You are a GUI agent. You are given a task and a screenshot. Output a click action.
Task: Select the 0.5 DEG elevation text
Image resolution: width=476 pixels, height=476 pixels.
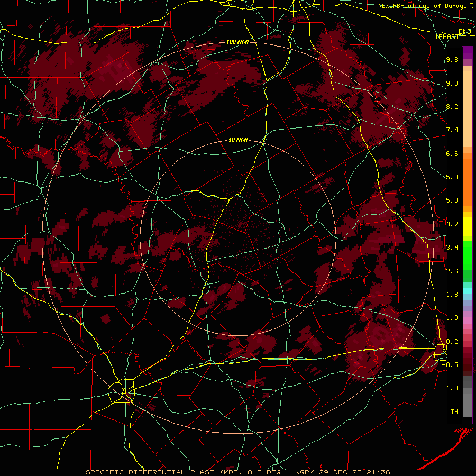coord(264,472)
